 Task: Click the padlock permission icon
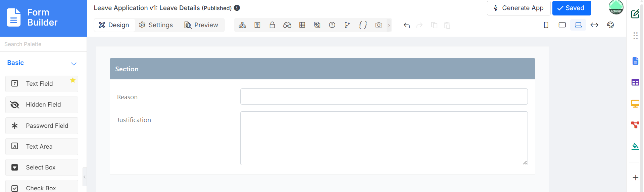coord(272,25)
